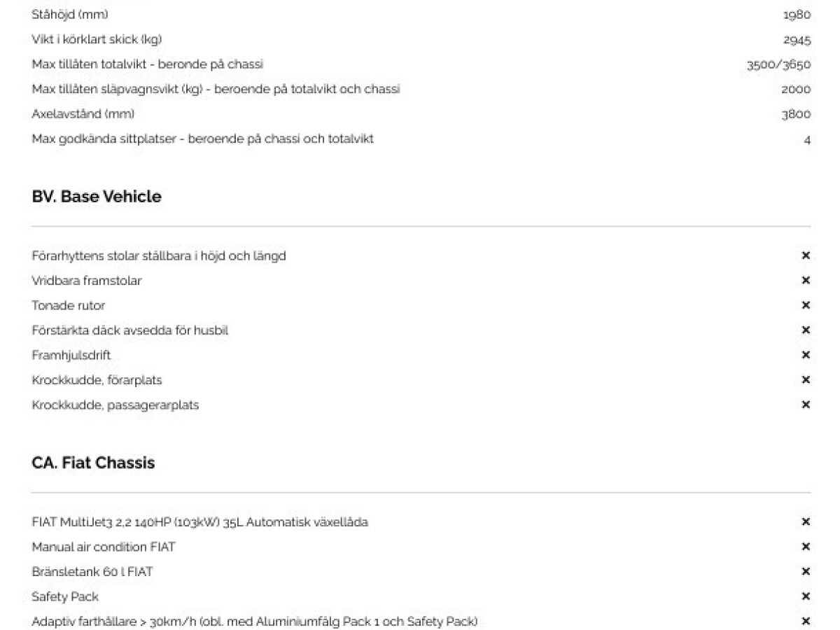
Task: Click the X mark for Safety Pack
Action: (806, 596)
